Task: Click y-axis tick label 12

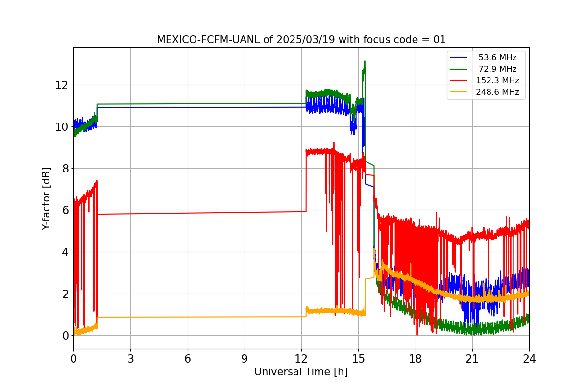Action: 62,85
